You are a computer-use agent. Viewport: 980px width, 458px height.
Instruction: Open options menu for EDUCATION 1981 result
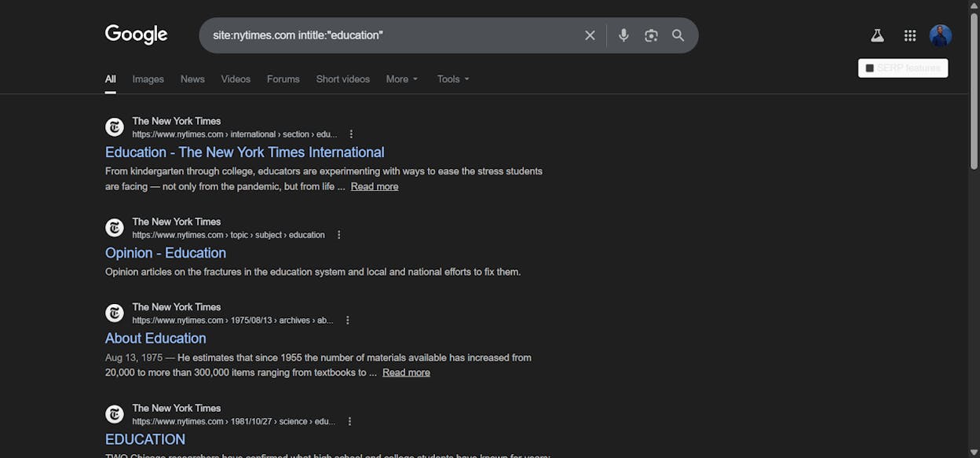pyautogui.click(x=349, y=422)
